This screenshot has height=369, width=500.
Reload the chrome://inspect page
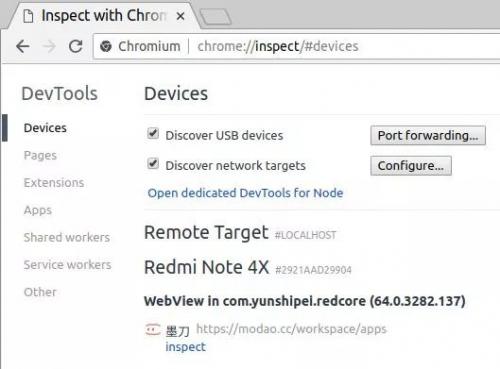point(76,46)
